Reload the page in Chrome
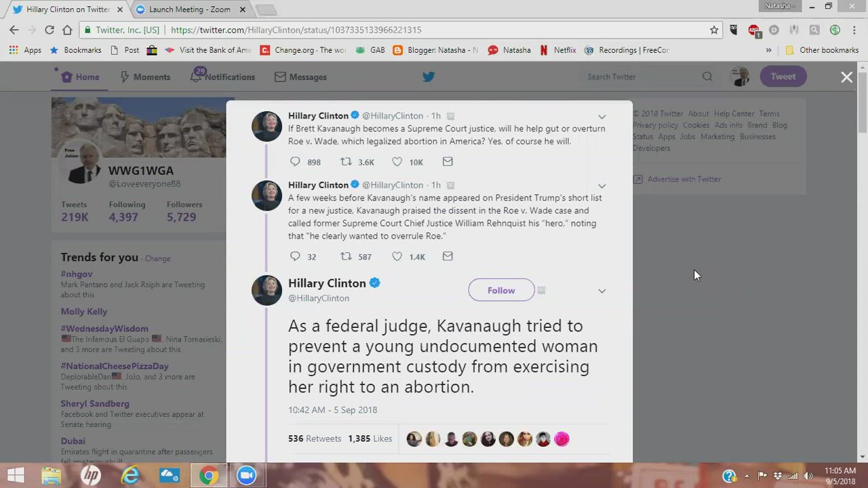The width and height of the screenshot is (868, 488). pos(49,30)
